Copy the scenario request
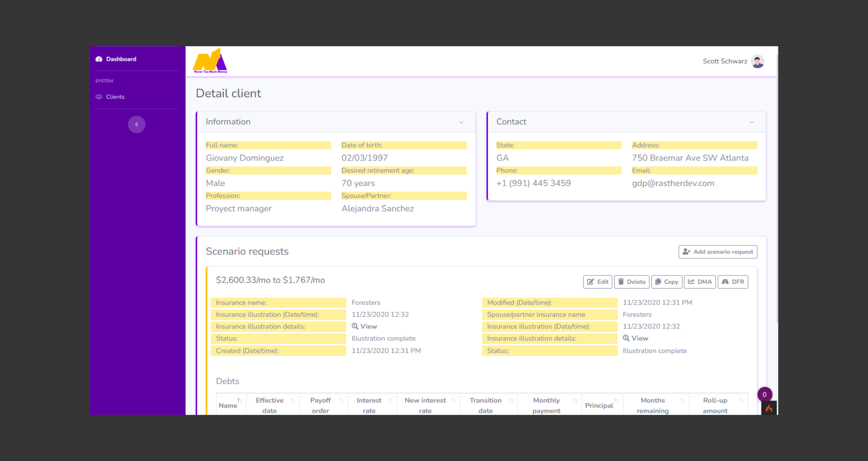The height and width of the screenshot is (461, 868). 667,282
